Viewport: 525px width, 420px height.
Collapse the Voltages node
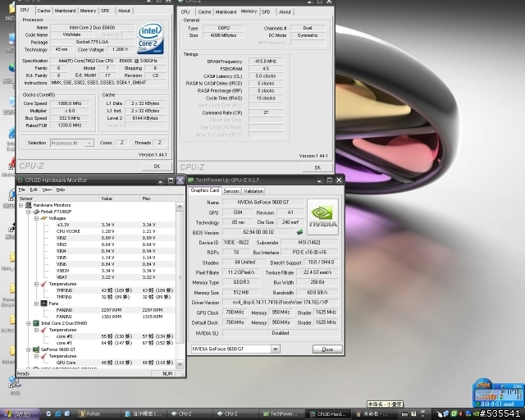(x=36, y=218)
